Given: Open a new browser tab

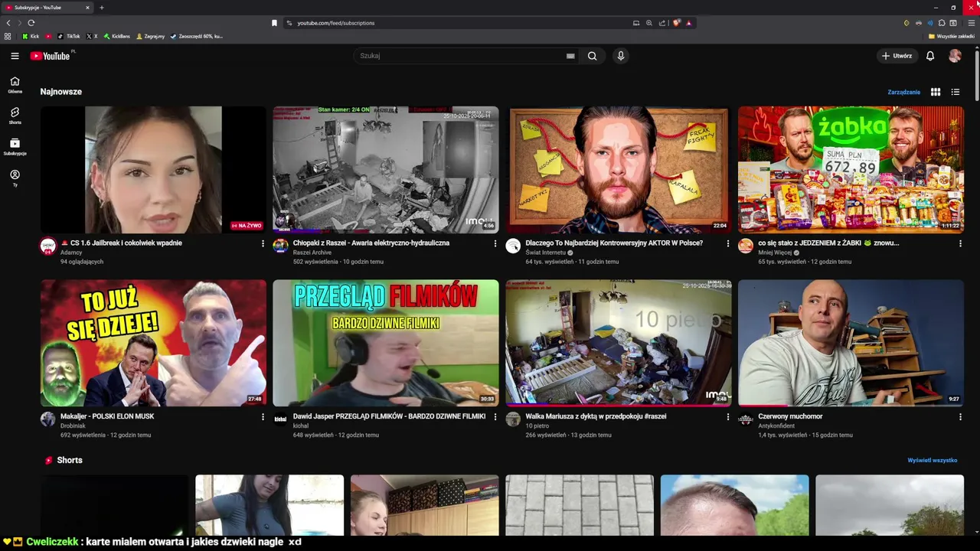Looking at the screenshot, I should click(102, 8).
